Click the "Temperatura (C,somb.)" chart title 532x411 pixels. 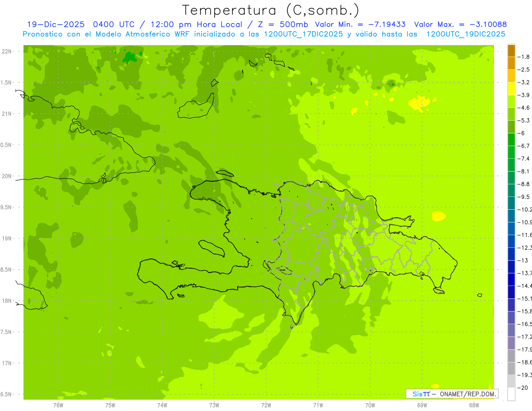coord(270,10)
